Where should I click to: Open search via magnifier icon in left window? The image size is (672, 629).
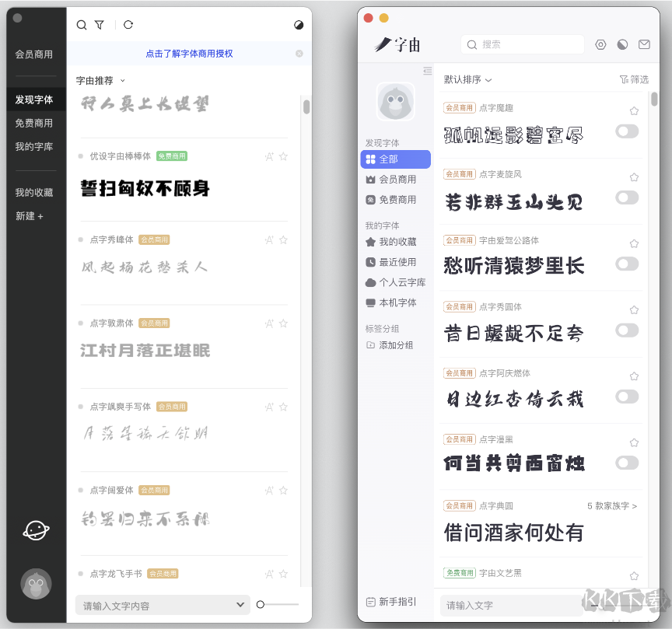82,24
